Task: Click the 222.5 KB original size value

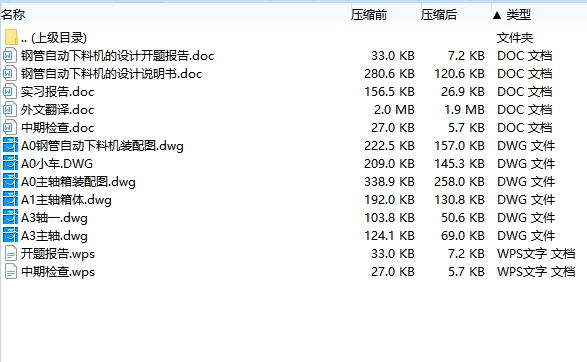Action: point(389,146)
